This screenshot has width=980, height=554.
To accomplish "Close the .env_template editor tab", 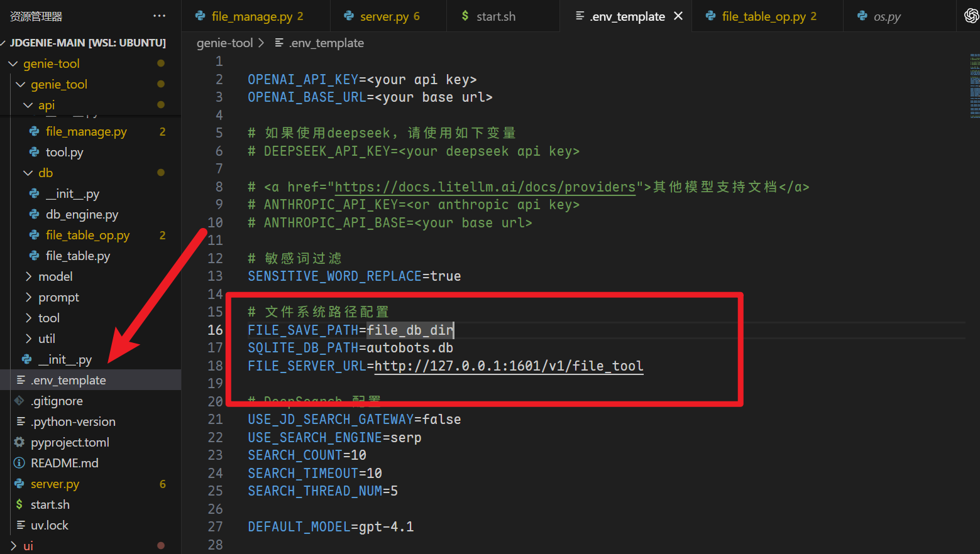I will (678, 16).
